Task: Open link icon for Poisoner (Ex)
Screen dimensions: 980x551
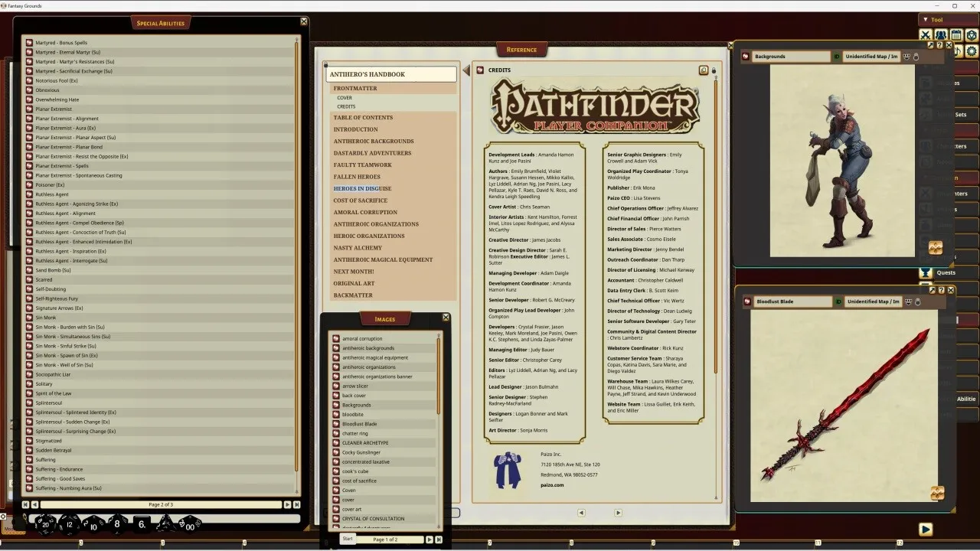Action: (29, 184)
